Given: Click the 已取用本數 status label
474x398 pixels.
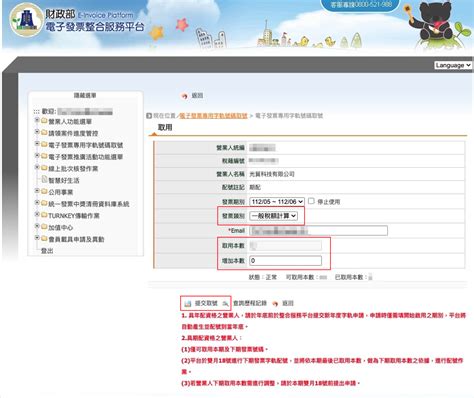Looking at the screenshot, I should pyautogui.click(x=351, y=277).
